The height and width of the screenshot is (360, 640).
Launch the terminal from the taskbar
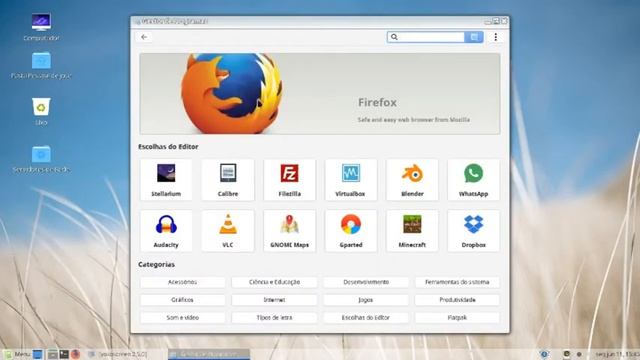click(64, 354)
